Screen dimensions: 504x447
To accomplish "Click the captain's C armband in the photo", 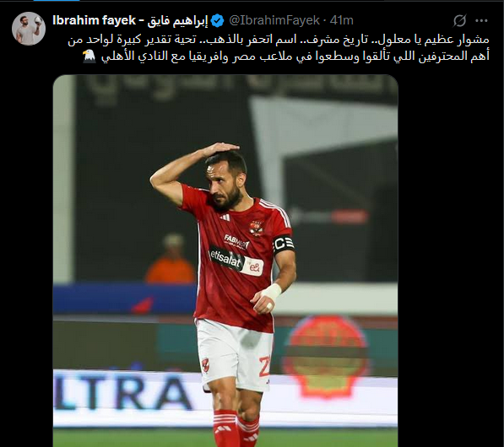I will point(283,245).
